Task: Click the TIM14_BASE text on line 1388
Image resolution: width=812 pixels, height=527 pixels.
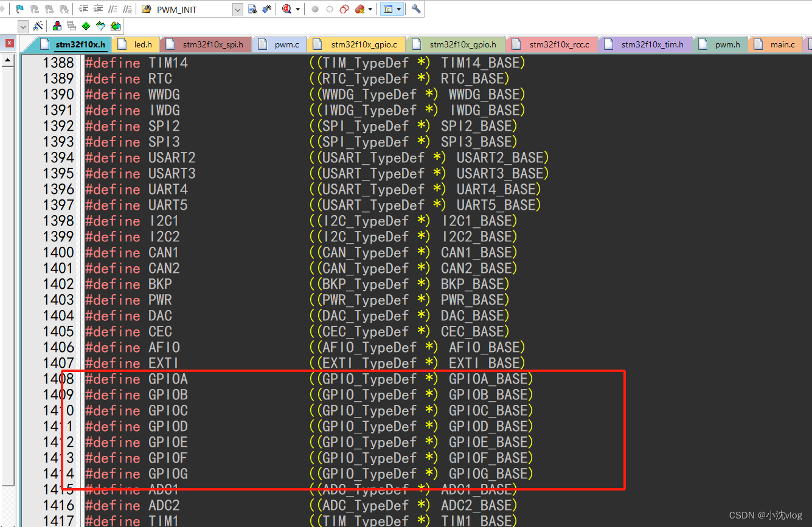Action: click(480, 63)
